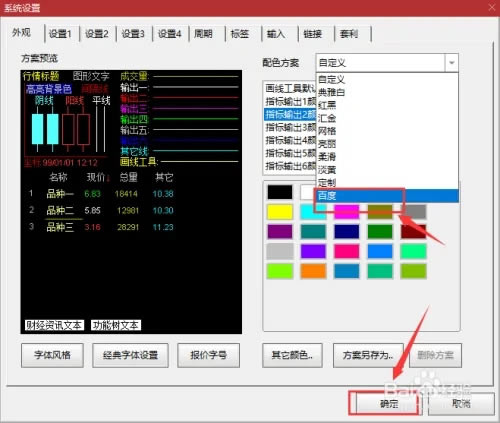
Task: Select 百度 from the scheme list
Action: 387,196
